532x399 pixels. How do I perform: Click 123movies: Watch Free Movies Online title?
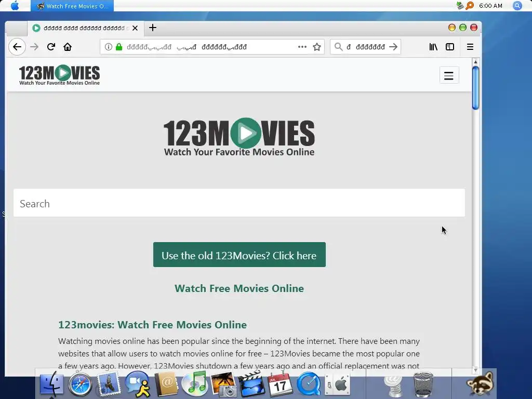click(152, 325)
